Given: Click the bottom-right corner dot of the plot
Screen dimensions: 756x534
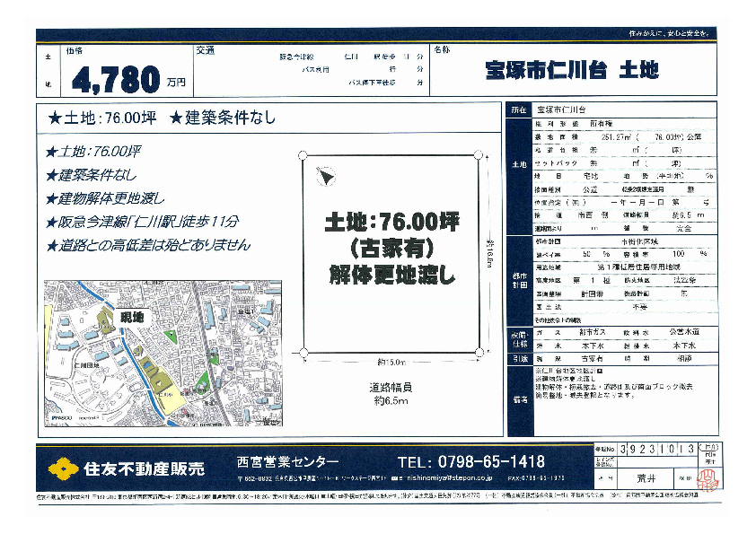Looking at the screenshot, I should click(479, 352).
